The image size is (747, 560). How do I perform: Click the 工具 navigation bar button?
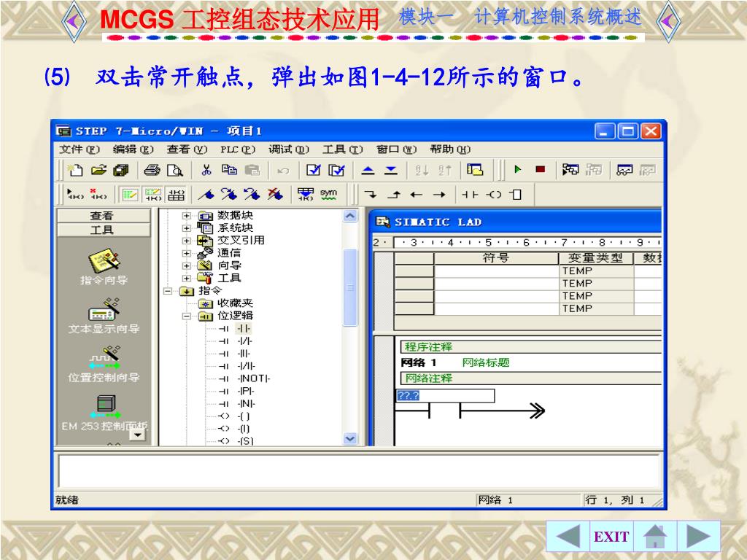pyautogui.click(x=103, y=230)
